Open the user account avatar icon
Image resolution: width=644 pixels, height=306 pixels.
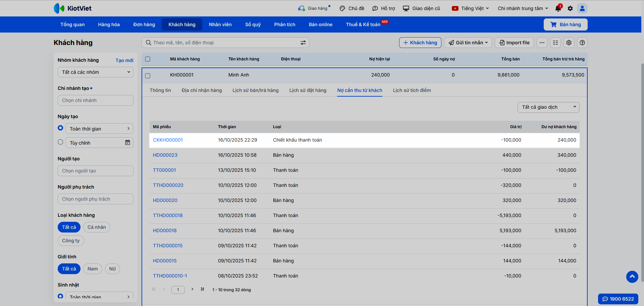click(582, 8)
